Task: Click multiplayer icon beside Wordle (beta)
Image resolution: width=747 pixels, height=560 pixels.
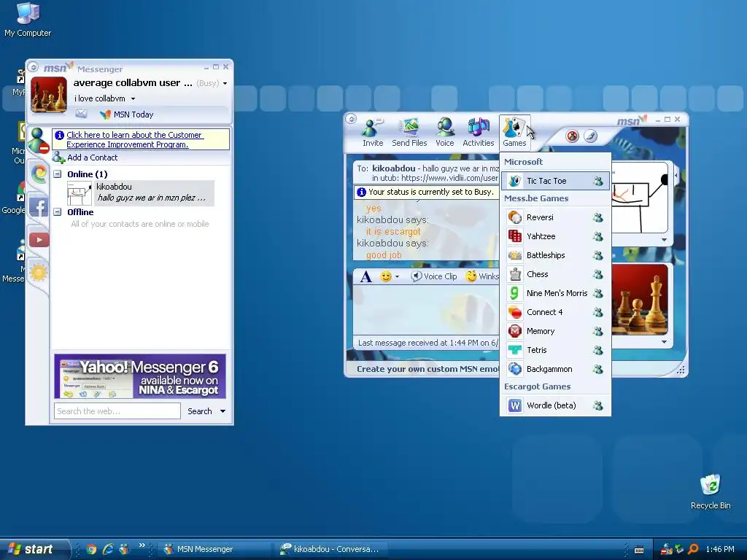Action: pyautogui.click(x=598, y=405)
